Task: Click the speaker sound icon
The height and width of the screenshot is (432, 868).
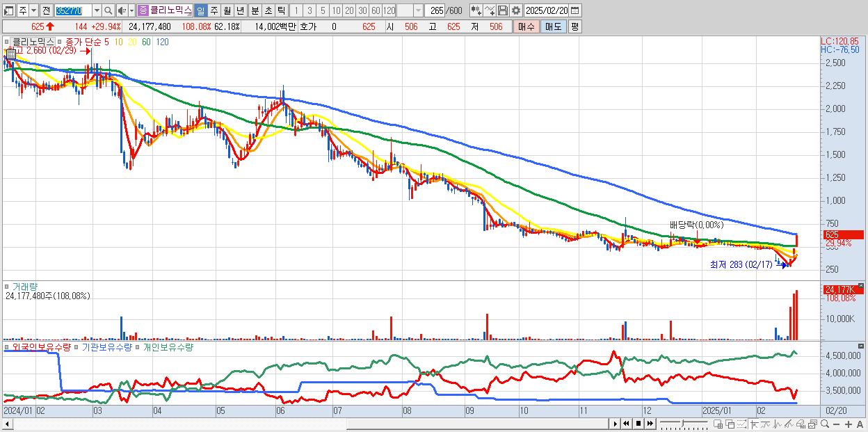Action: click(x=121, y=10)
